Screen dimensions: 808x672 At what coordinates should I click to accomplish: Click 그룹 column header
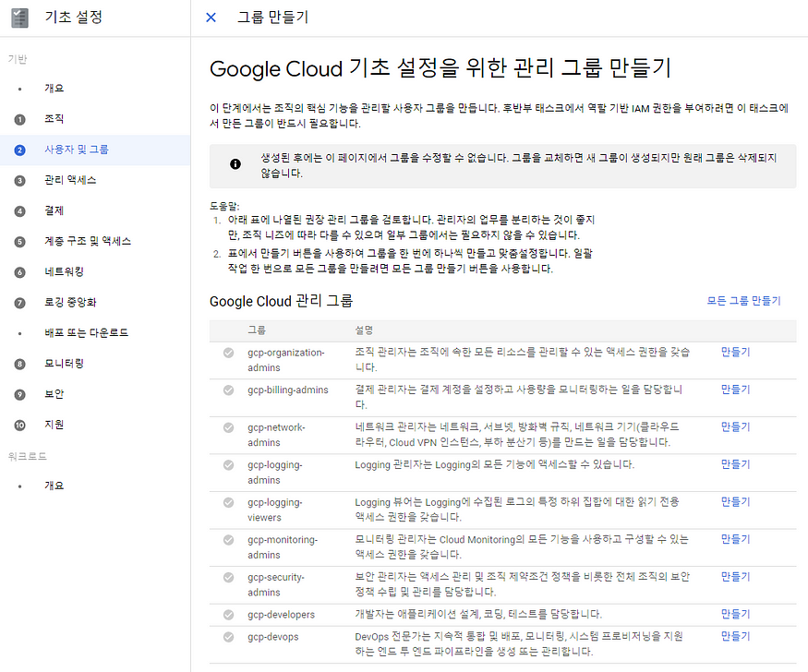tap(257, 330)
